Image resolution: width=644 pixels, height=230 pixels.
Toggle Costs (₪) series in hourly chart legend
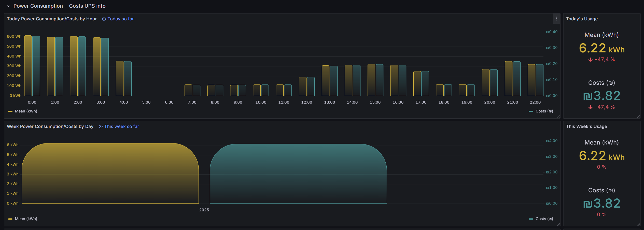pyautogui.click(x=544, y=111)
